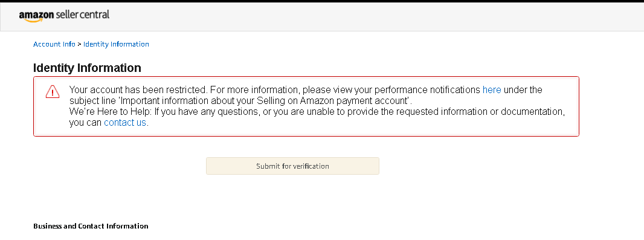The height and width of the screenshot is (240, 644).
Task: Click the Business and Contact Information heading
Action: 91,226
